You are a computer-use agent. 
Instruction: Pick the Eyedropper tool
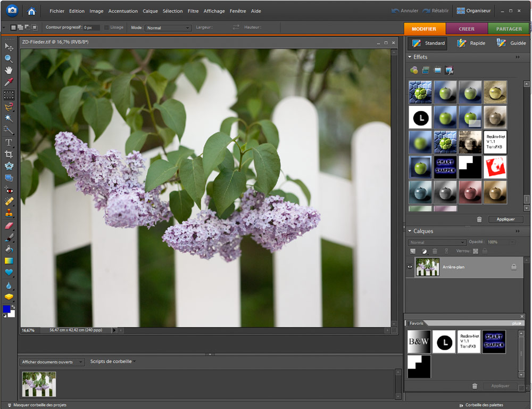coord(9,82)
